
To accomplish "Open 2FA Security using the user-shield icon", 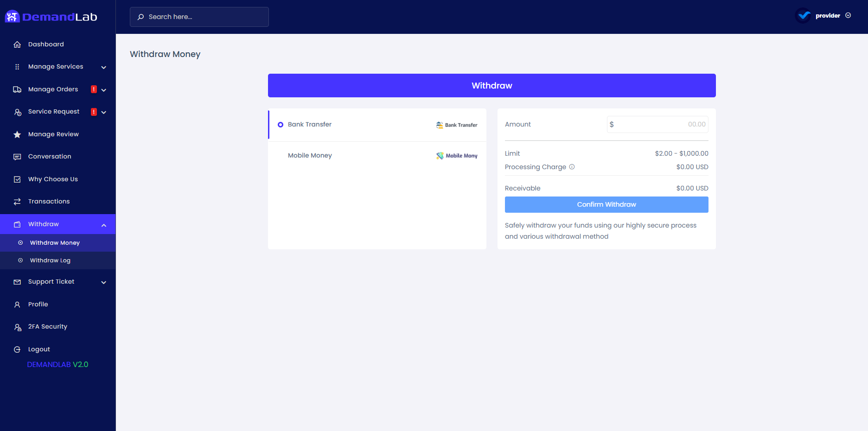I will coord(17,327).
